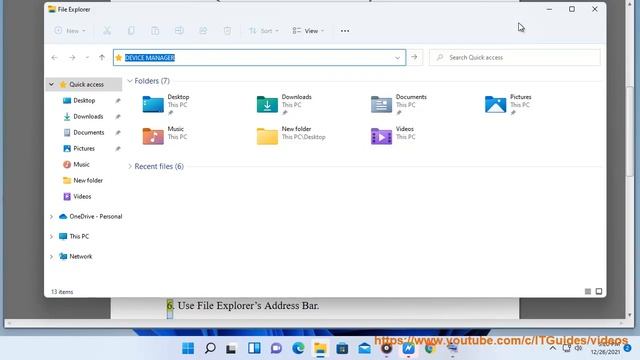
Task: Select the New folder icon in content
Action: coord(267,136)
